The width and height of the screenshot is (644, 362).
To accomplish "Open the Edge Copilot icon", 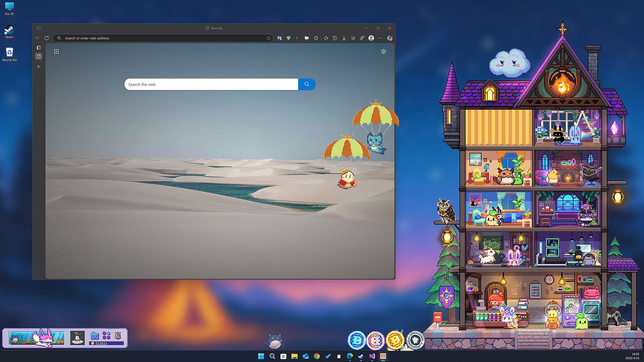I will [389, 38].
